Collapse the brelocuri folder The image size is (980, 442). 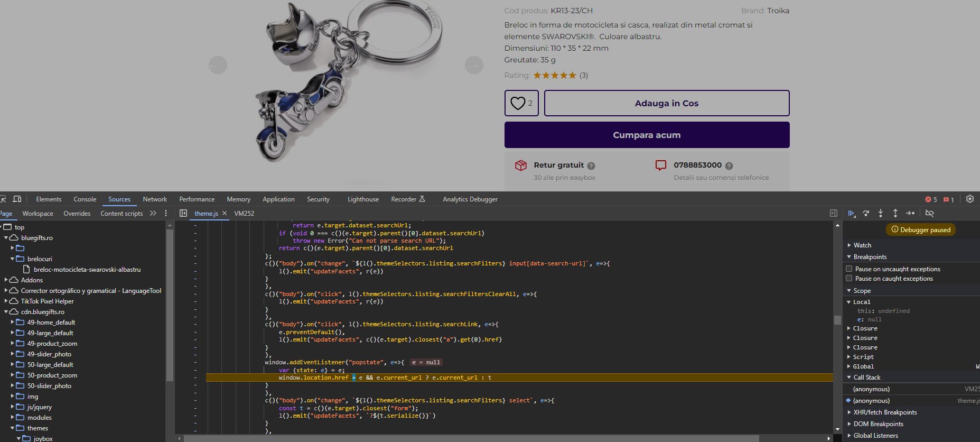(13, 259)
